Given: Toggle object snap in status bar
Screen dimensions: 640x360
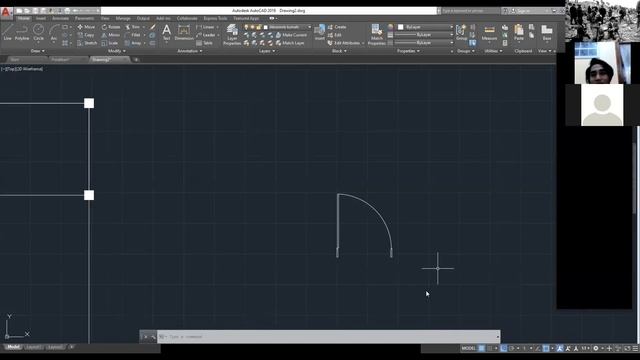Looking at the screenshot, I should (x=546, y=348).
